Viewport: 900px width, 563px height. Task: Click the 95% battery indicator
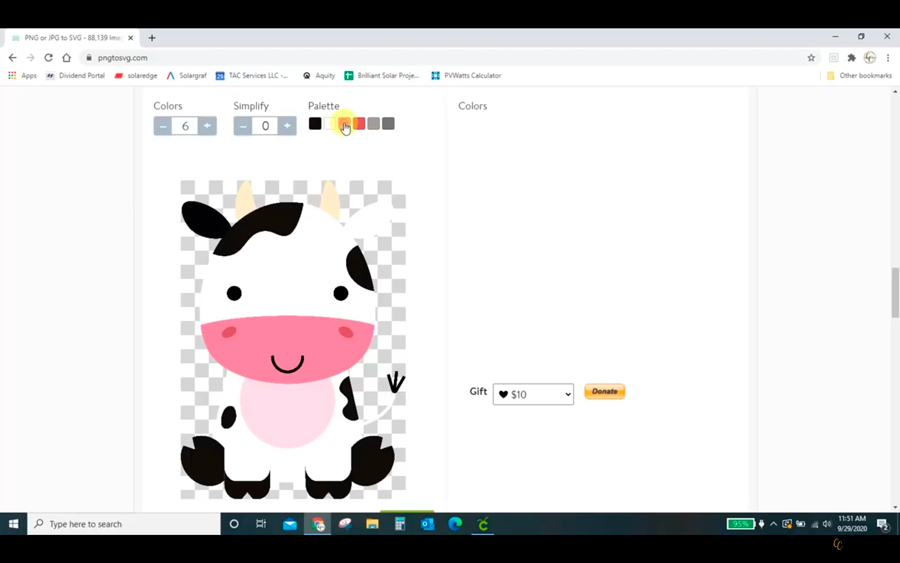click(740, 524)
